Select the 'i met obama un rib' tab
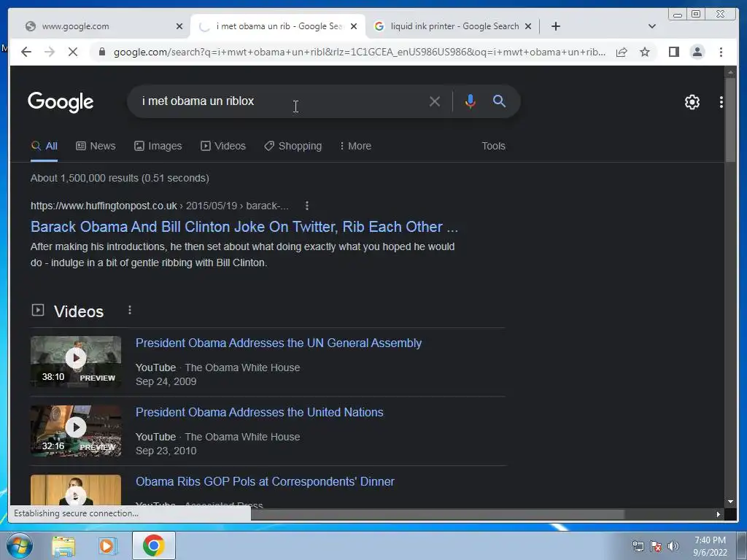The image size is (747, 560). point(276,26)
